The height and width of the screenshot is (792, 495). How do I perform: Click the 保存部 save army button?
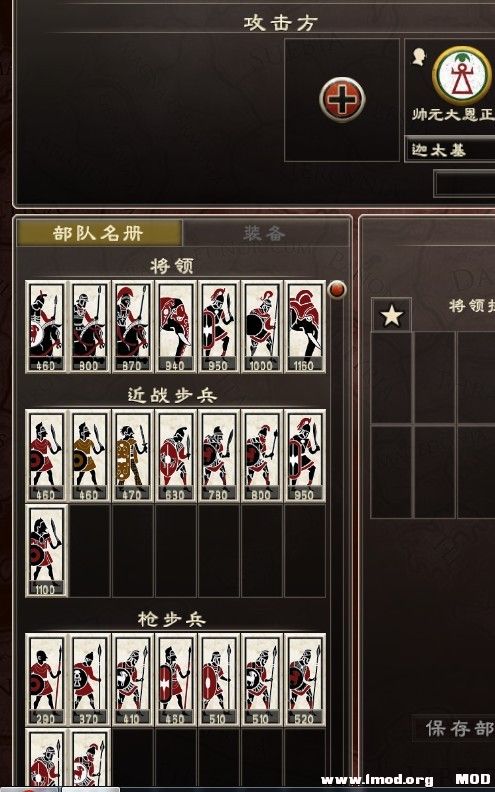coord(455,728)
